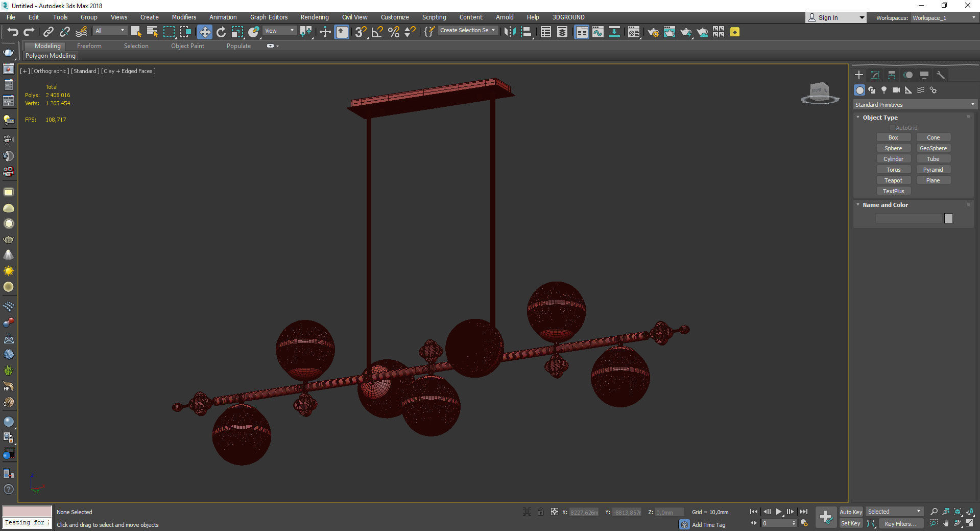The image size is (980, 531).
Task: Toggle the 3D Snaps button
Action: pyautogui.click(x=361, y=32)
